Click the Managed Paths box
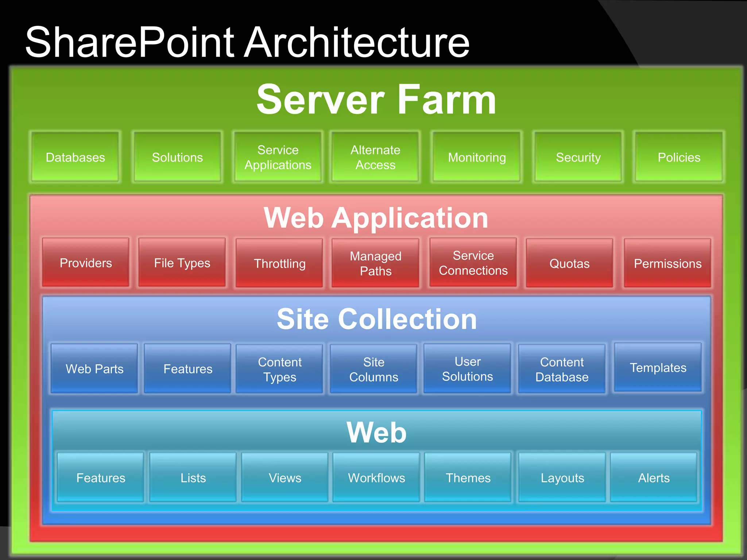The image size is (747, 560). [375, 263]
